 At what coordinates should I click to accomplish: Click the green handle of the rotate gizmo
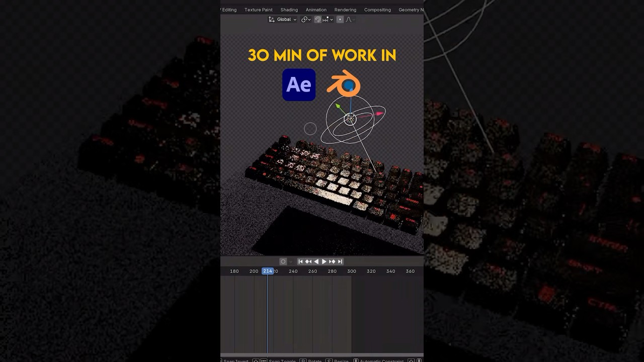(339, 107)
